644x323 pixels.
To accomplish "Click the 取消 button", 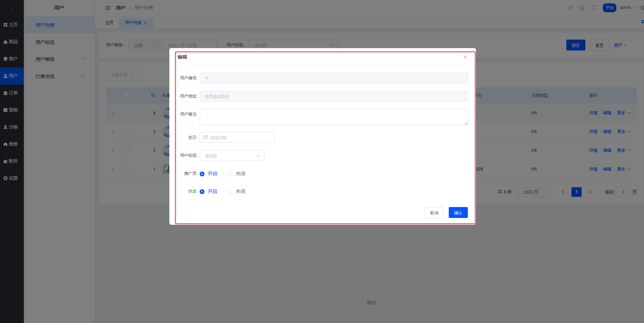I will 434,212.
